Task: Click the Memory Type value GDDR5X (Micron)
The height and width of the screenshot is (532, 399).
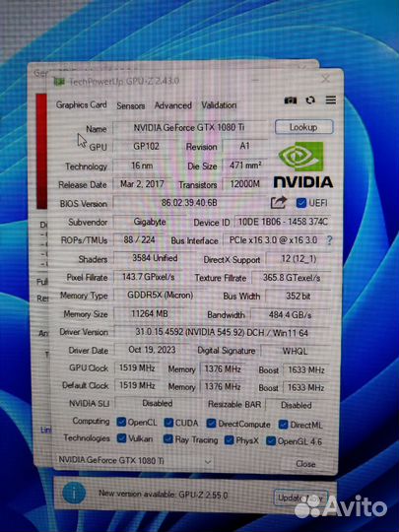Action: pyautogui.click(x=160, y=296)
